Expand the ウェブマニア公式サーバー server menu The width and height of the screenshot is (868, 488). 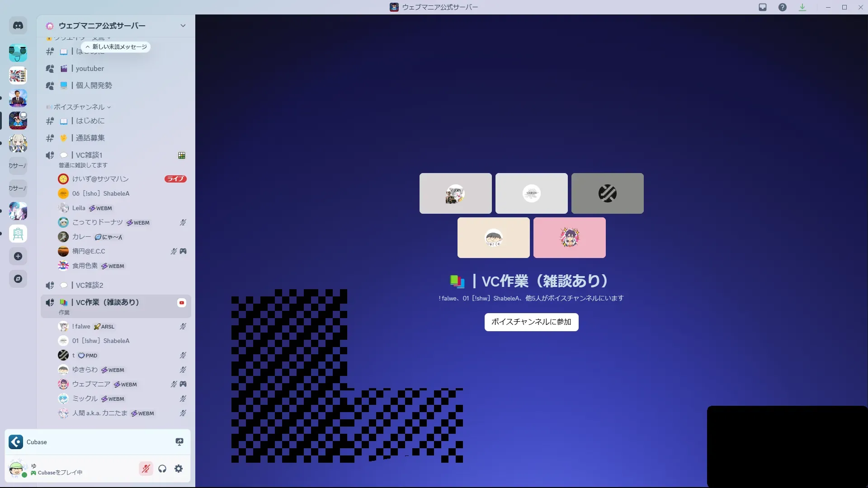pyautogui.click(x=183, y=26)
